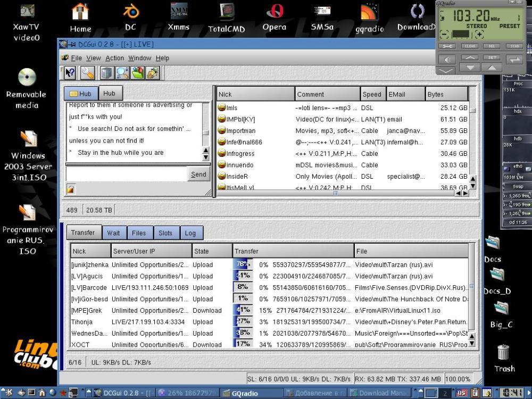Click GQradio volume plus button
This screenshot has height=399, width=532.
479,34
